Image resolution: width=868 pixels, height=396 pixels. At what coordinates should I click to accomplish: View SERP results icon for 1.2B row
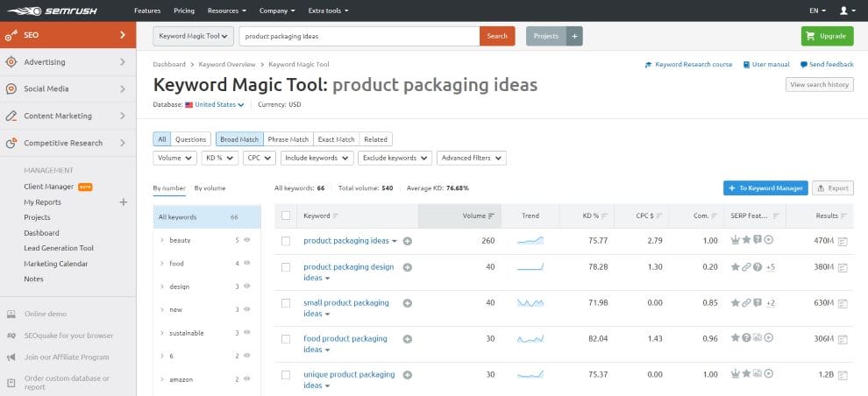click(843, 376)
